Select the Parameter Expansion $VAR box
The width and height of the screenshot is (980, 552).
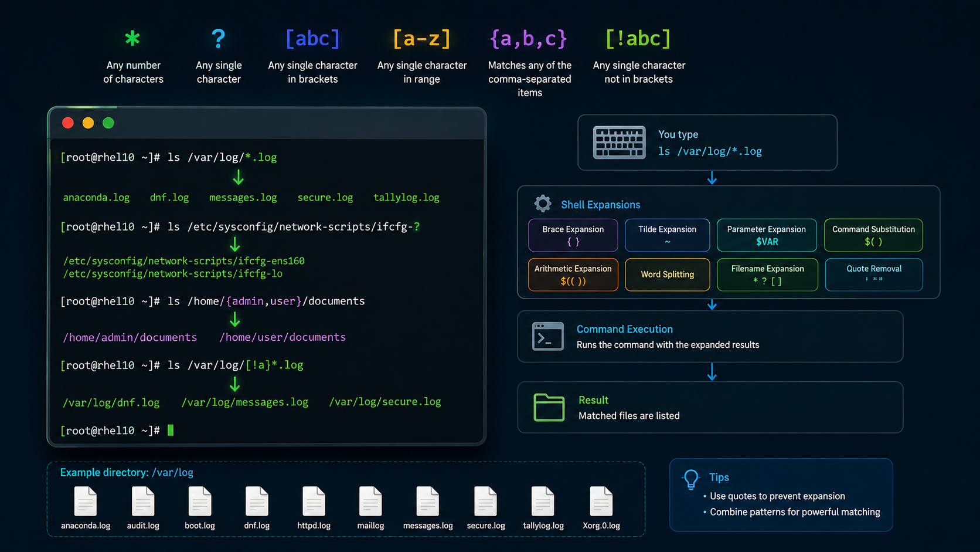point(767,235)
